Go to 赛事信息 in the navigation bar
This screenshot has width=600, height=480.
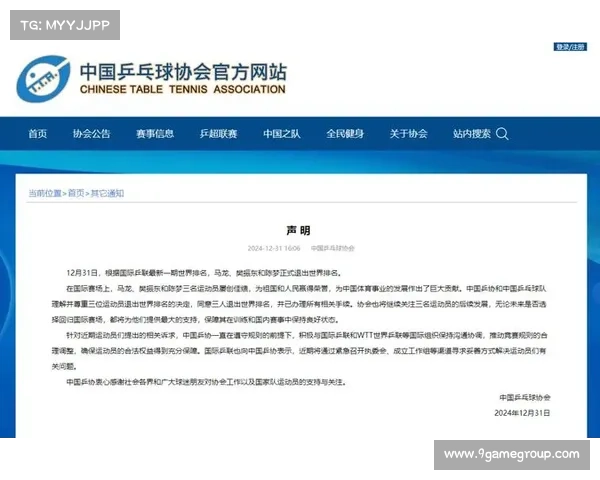point(153,134)
